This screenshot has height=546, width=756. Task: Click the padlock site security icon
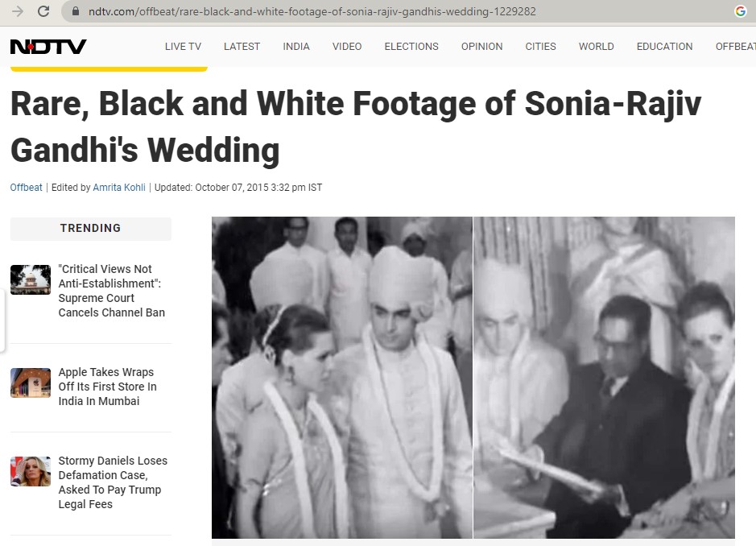click(75, 11)
